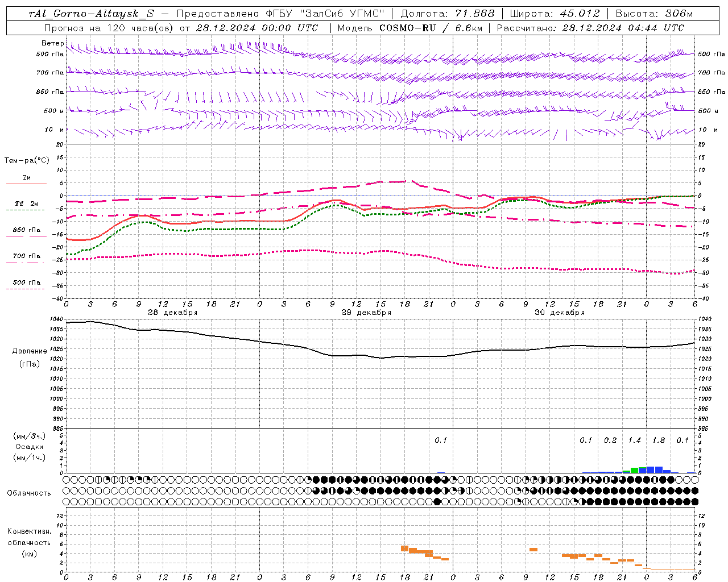Select the Высота: 306м elevation text
Screen dimensions: 728x582
coord(655,14)
